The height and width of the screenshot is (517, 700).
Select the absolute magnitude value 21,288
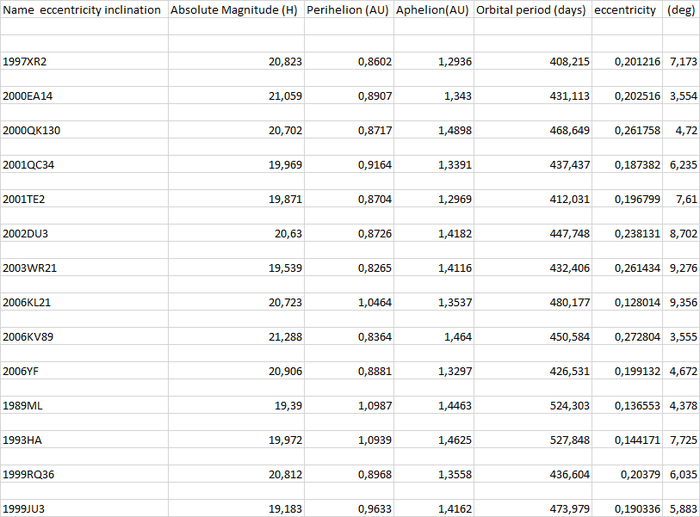(279, 337)
